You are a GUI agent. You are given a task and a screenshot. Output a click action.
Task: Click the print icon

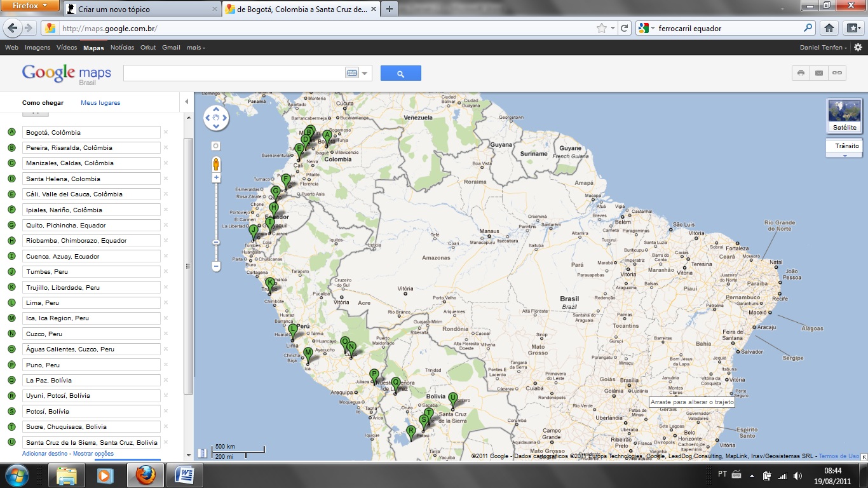801,73
